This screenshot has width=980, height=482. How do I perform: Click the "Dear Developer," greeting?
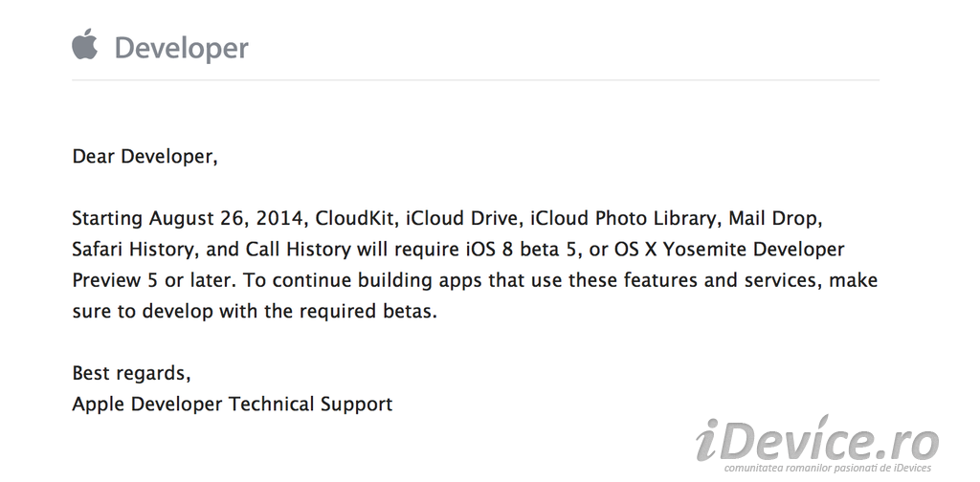point(145,157)
